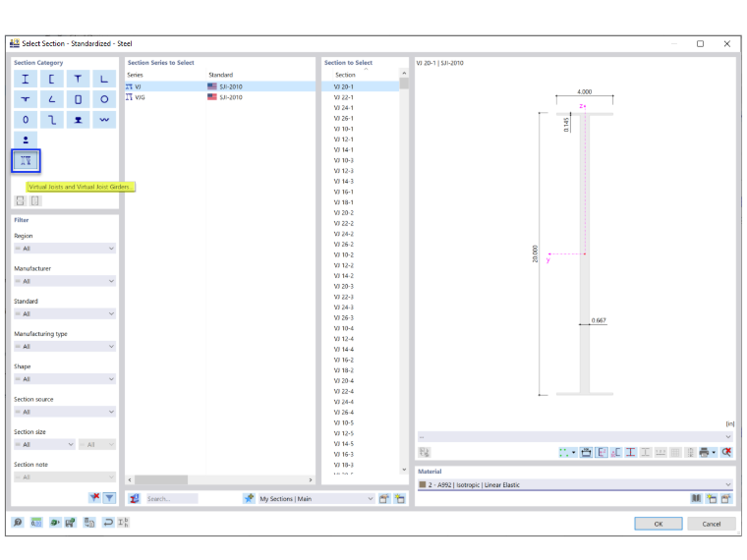This screenshot has width=747, height=560.
Task: Select the Z-section category icon
Action: coord(51,120)
